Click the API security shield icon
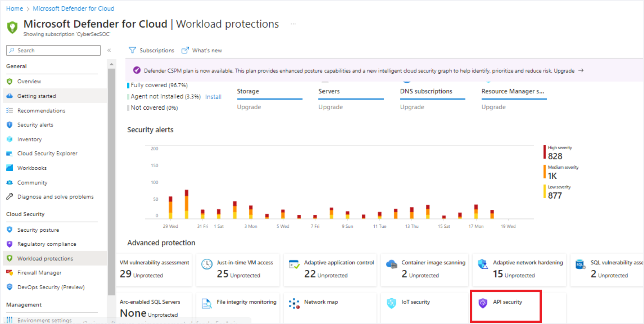Screen dimensions: 644x324 [x=483, y=303]
